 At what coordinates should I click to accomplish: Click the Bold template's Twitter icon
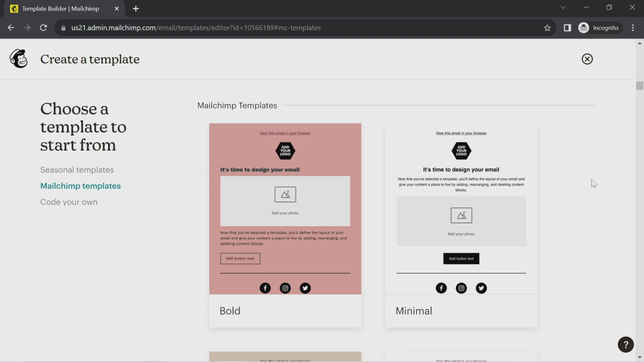click(x=305, y=288)
